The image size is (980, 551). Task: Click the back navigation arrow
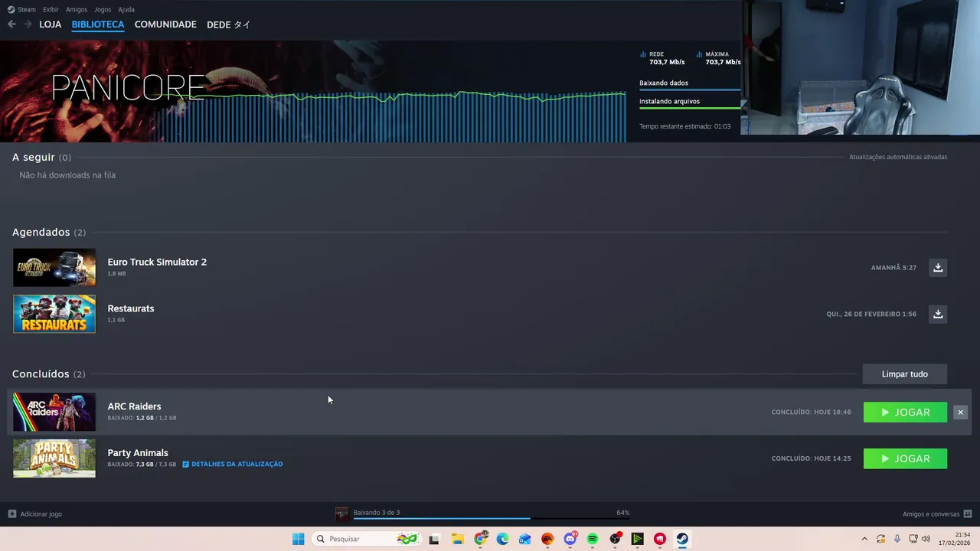[x=11, y=24]
